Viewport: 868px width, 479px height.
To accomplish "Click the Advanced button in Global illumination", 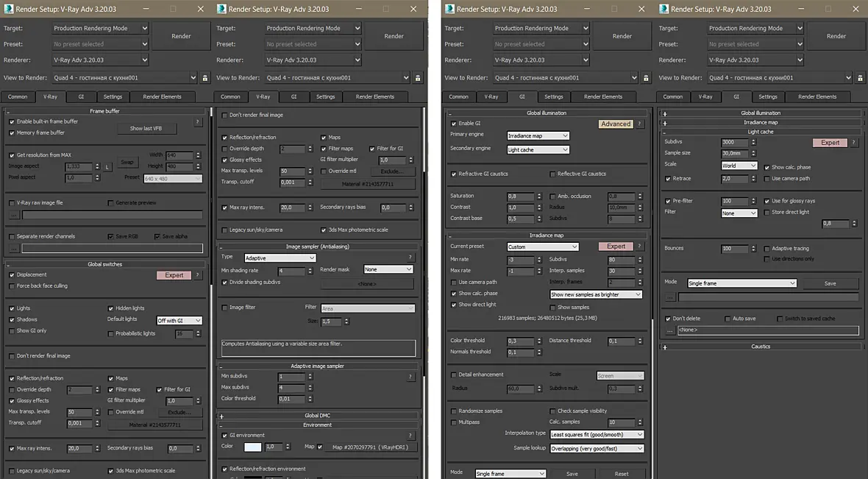I will [x=616, y=124].
